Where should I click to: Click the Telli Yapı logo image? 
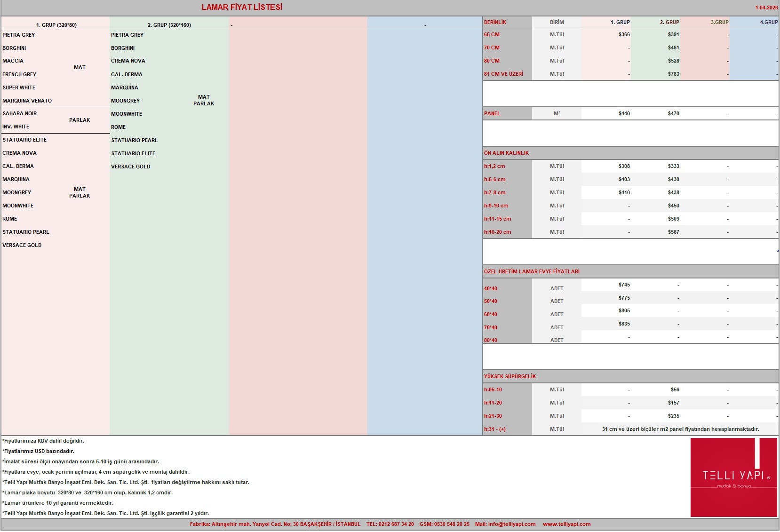[733, 477]
